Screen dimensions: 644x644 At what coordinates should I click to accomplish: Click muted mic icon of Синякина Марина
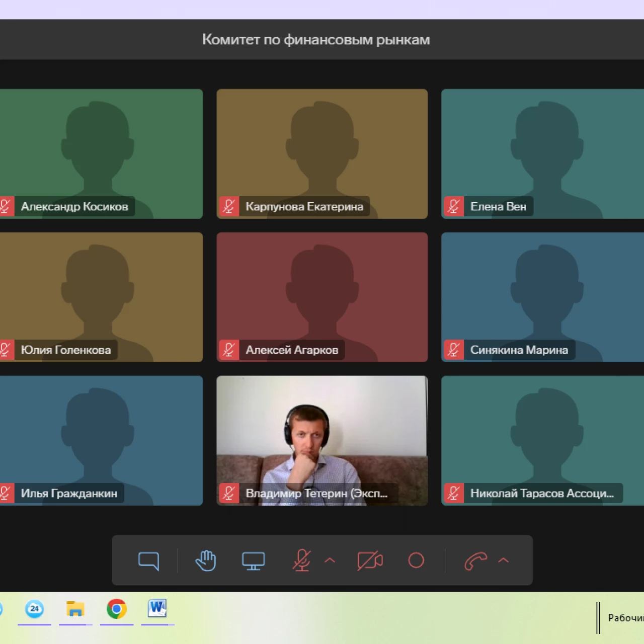pos(454,350)
